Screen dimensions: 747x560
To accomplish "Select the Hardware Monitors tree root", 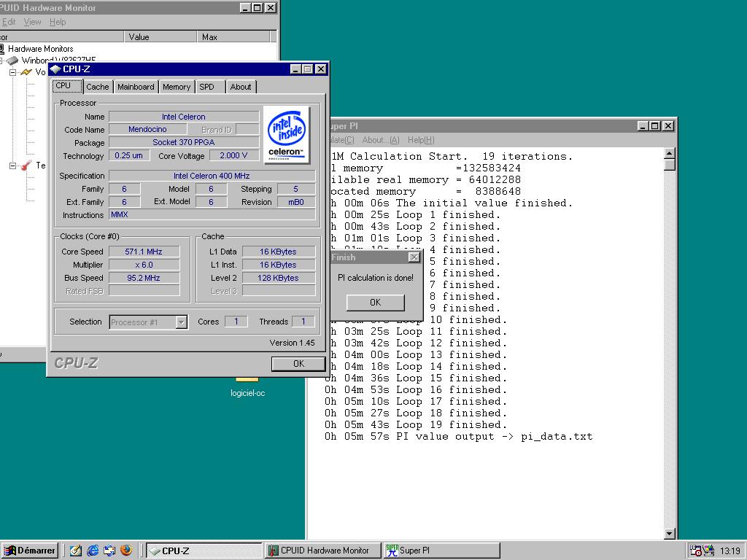I will coord(41,49).
